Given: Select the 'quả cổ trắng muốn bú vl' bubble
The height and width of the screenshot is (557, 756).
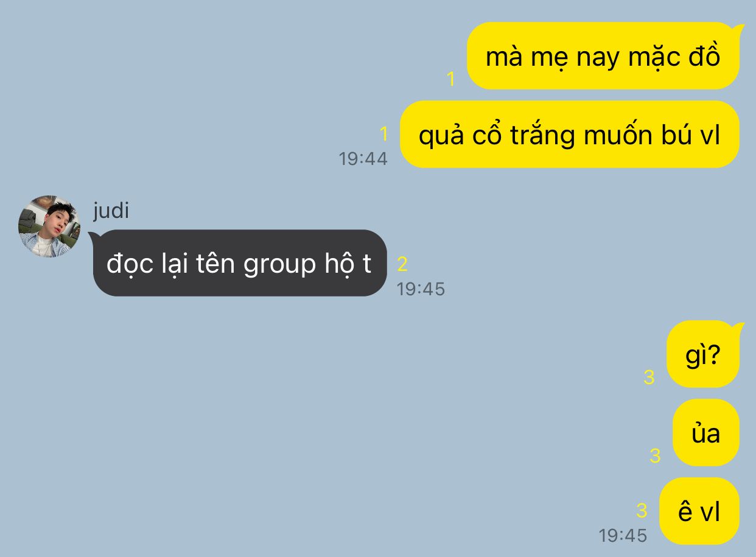Looking at the screenshot, I should (x=569, y=135).
